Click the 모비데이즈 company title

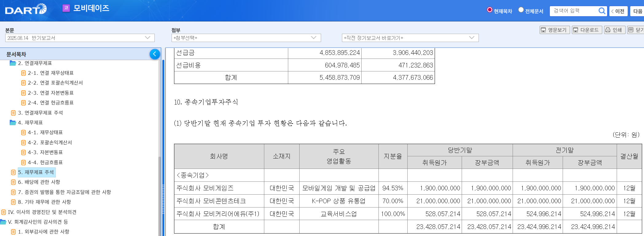pos(91,8)
